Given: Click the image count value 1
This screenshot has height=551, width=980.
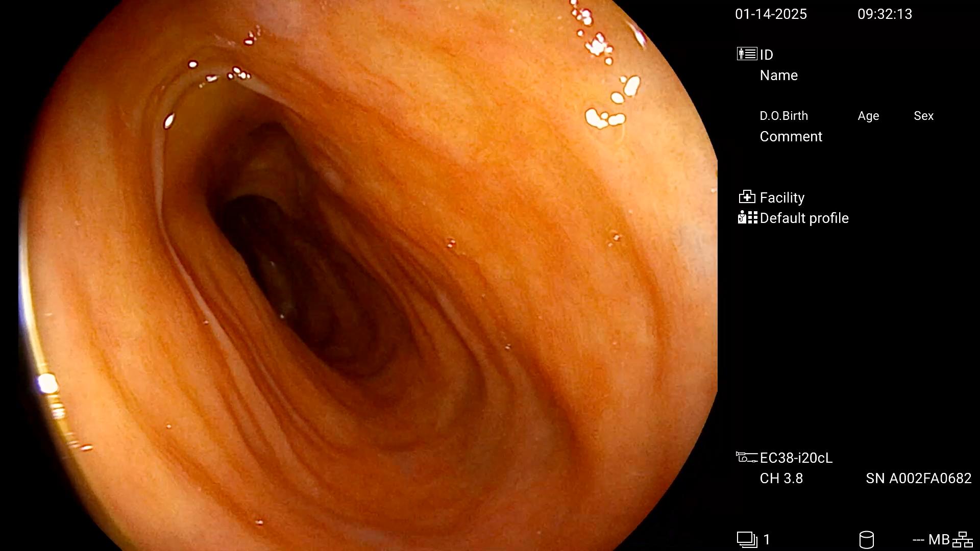Looking at the screenshot, I should 767,540.
